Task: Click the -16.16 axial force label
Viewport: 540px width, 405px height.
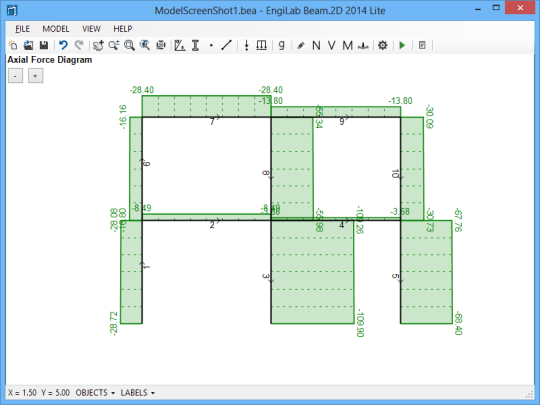Action: [x=123, y=117]
